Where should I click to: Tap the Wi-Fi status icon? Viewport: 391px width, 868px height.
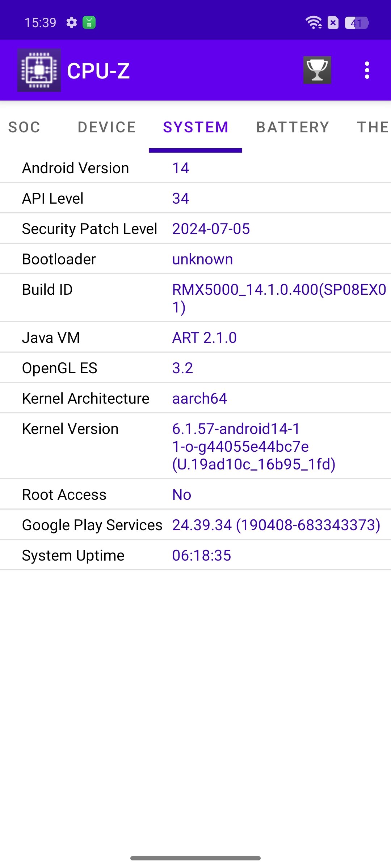coord(314,23)
